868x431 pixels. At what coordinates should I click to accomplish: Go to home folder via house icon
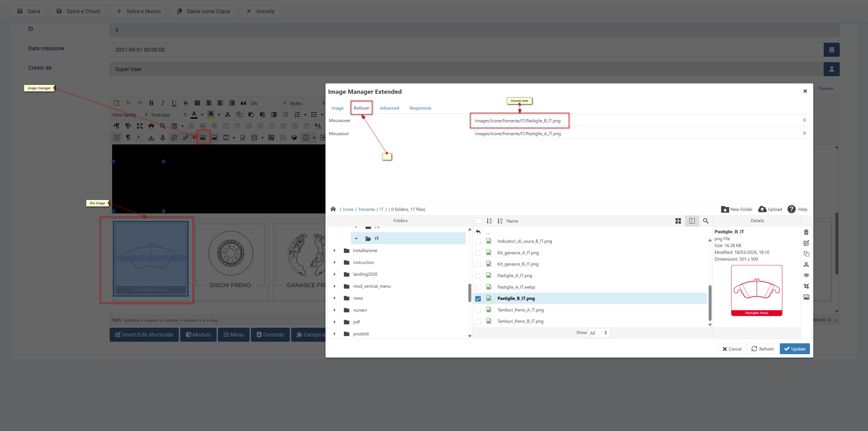click(x=333, y=209)
